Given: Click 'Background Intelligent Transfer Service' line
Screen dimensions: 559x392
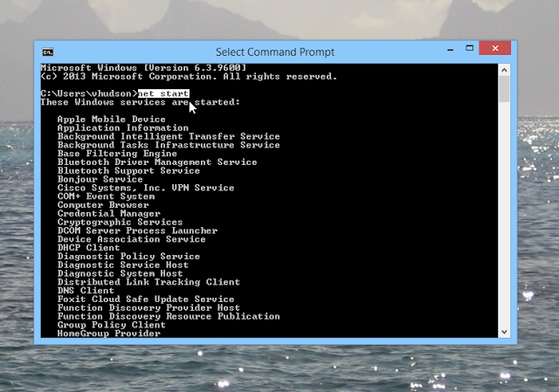Looking at the screenshot, I should 169,136.
